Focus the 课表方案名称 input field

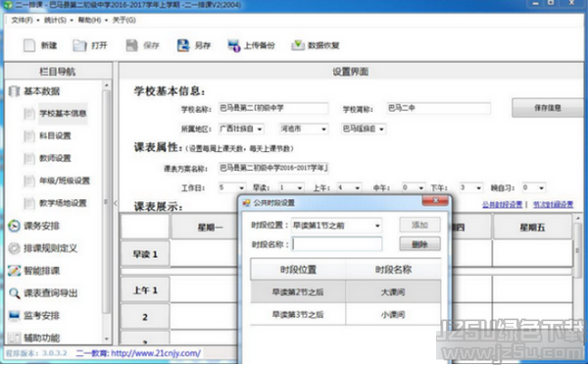click(273, 168)
